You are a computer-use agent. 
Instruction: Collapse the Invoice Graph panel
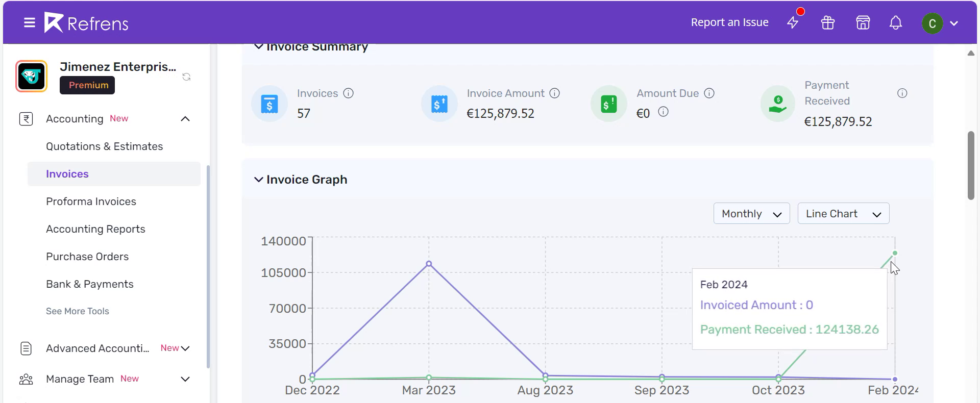point(259,180)
